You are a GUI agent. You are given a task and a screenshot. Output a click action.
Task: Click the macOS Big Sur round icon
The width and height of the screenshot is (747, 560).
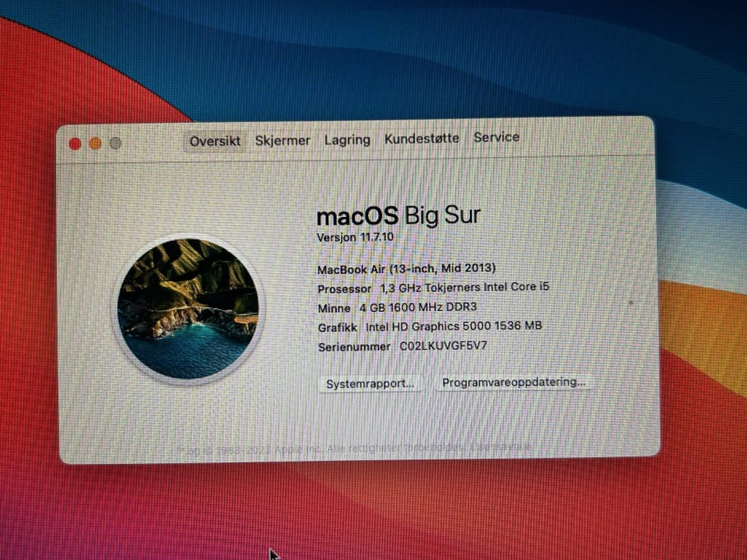pyautogui.click(x=188, y=309)
